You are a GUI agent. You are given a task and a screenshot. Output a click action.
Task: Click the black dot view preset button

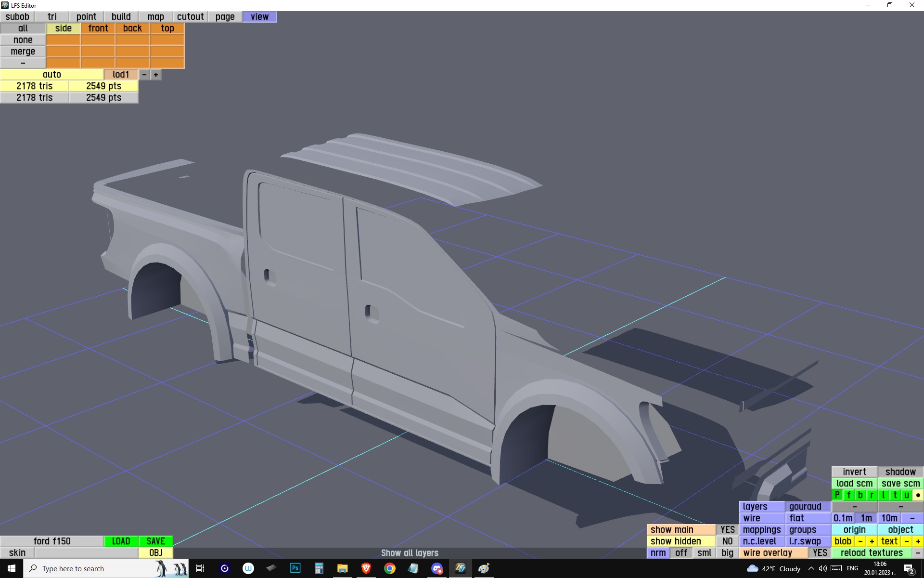[x=918, y=495]
